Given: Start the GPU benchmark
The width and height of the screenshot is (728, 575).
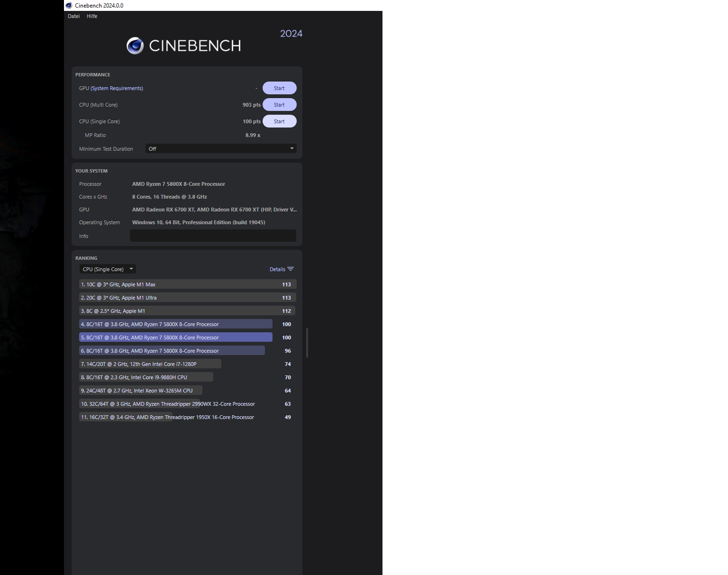Looking at the screenshot, I should point(280,88).
